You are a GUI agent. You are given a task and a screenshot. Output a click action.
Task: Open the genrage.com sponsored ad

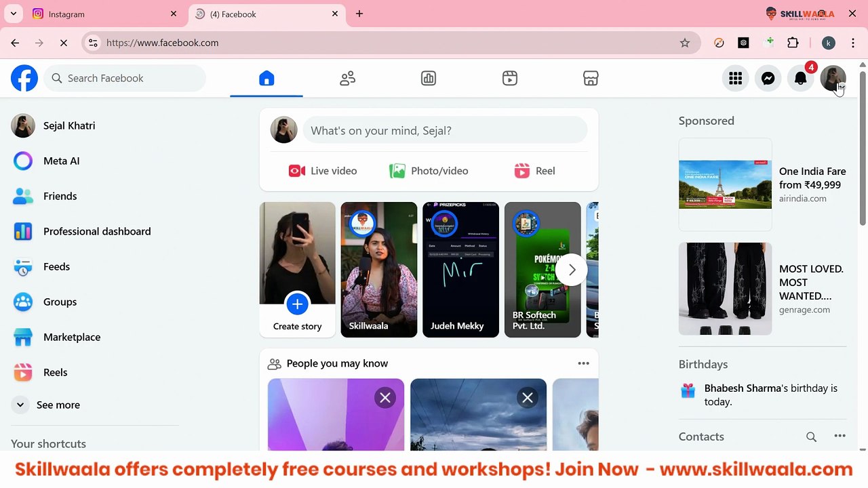point(763,289)
